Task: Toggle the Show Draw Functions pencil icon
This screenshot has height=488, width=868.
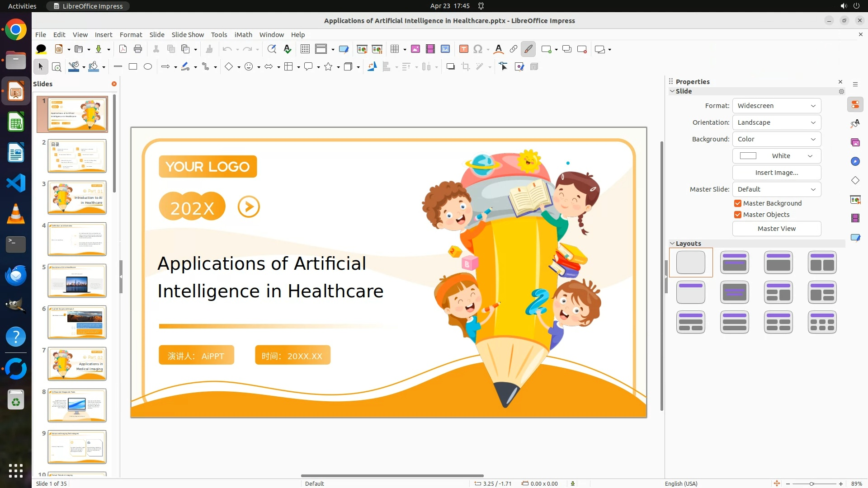Action: coord(528,49)
